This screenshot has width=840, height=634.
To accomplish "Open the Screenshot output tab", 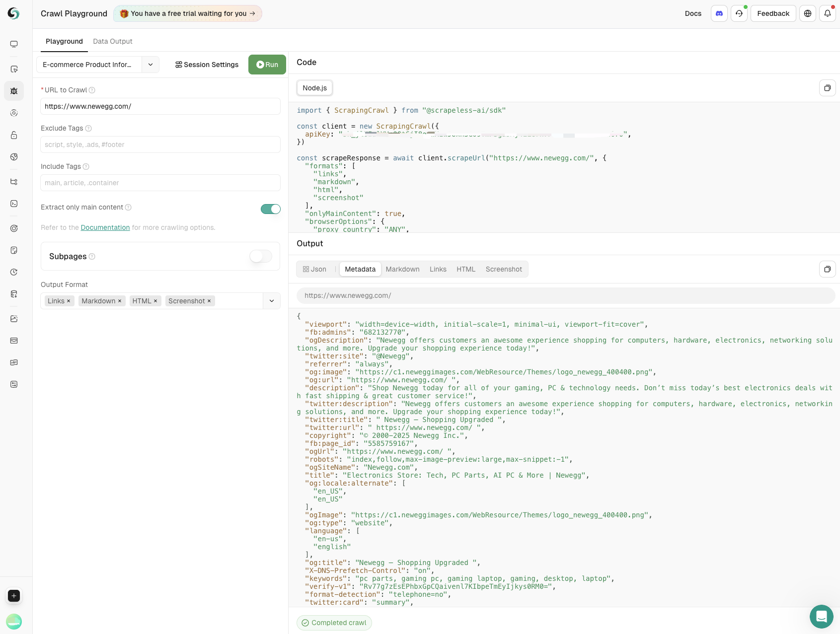I will pos(504,269).
